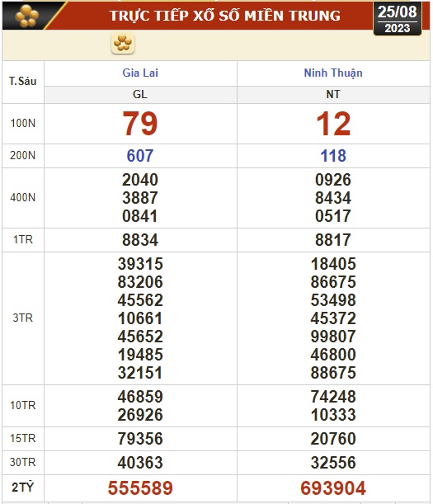Select Gia Lai 1TR number 8834
This screenshot has height=504, width=433.
coord(140,240)
